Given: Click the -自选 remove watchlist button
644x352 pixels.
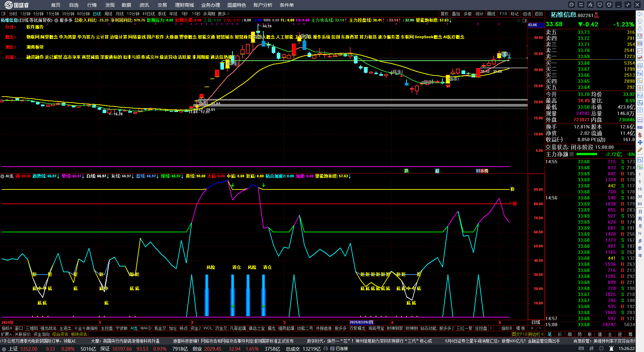Looking at the screenshot, I should point(527,14).
